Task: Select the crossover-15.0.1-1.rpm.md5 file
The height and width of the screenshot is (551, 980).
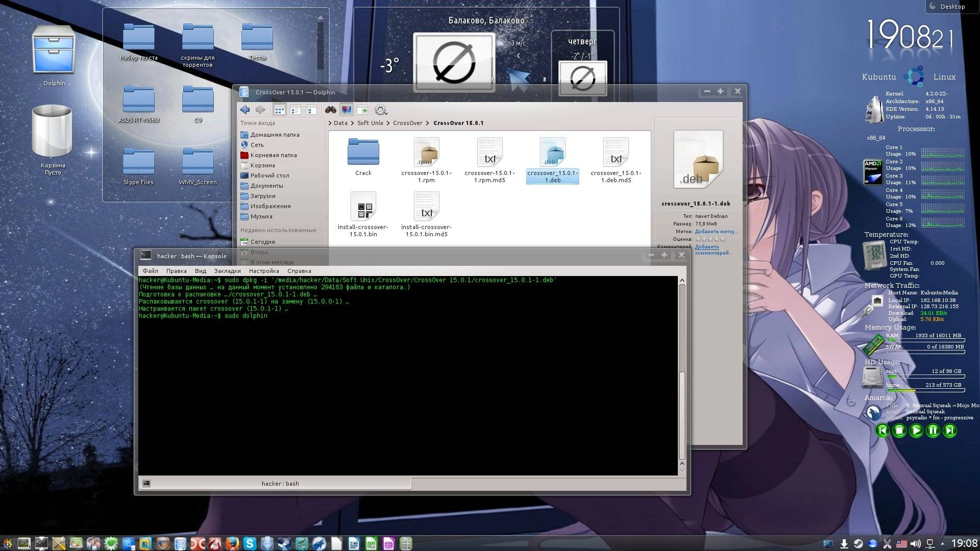Action: 489,160
